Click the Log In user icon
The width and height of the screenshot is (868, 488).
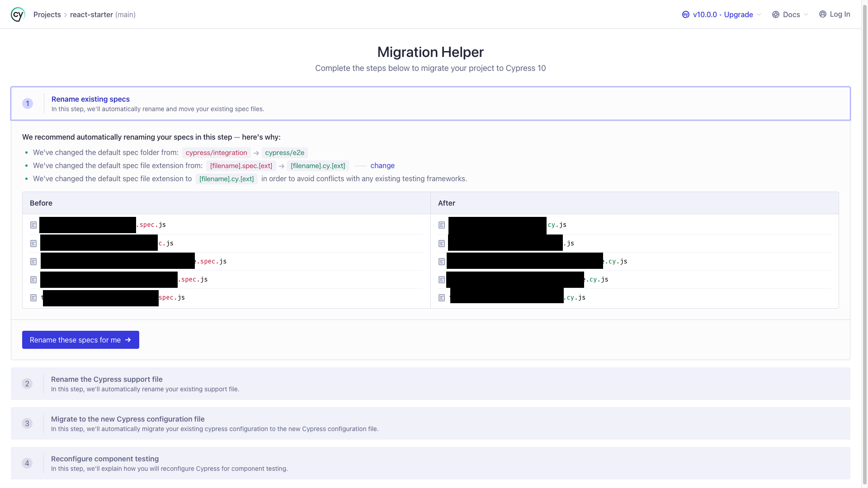pyautogui.click(x=823, y=14)
